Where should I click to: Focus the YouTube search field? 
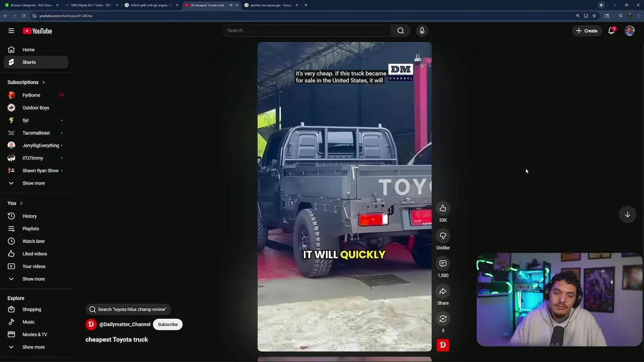tap(307, 31)
